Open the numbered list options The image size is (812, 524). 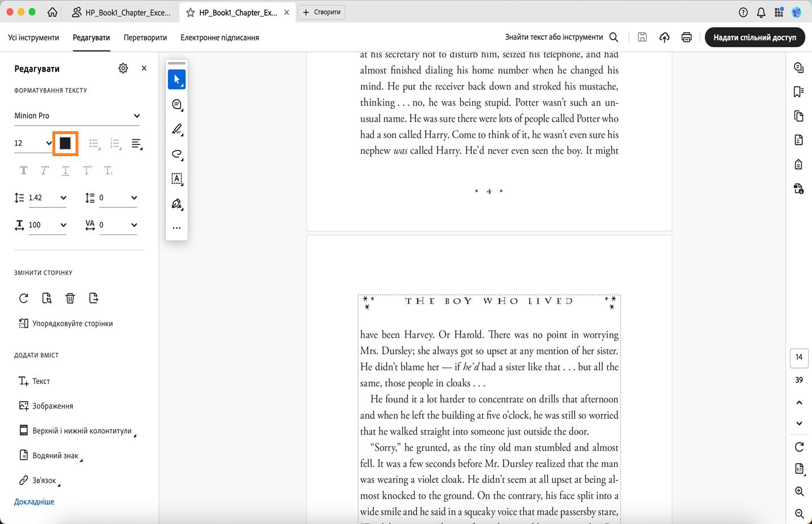pyautogui.click(x=116, y=144)
